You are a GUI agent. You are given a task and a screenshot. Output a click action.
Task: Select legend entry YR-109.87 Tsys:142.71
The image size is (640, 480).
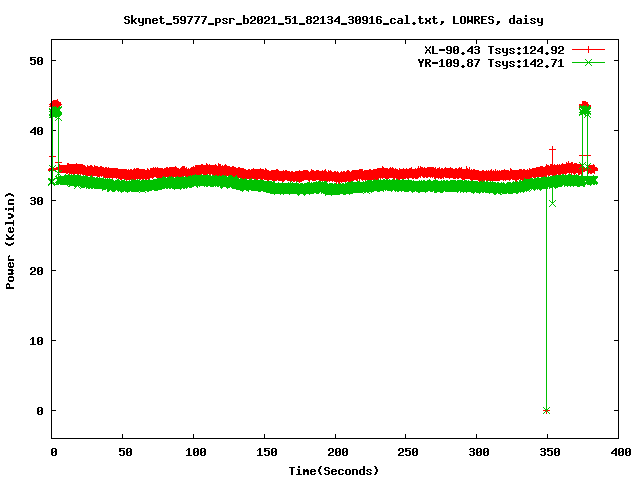pos(491,63)
